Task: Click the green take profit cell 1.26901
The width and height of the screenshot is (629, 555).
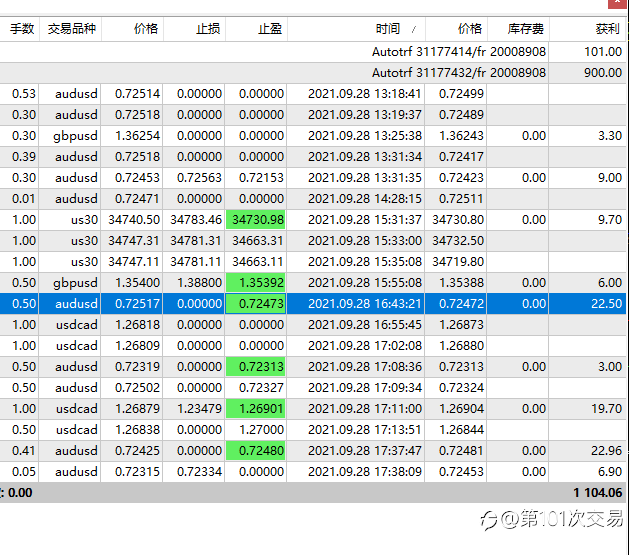Action: (256, 409)
